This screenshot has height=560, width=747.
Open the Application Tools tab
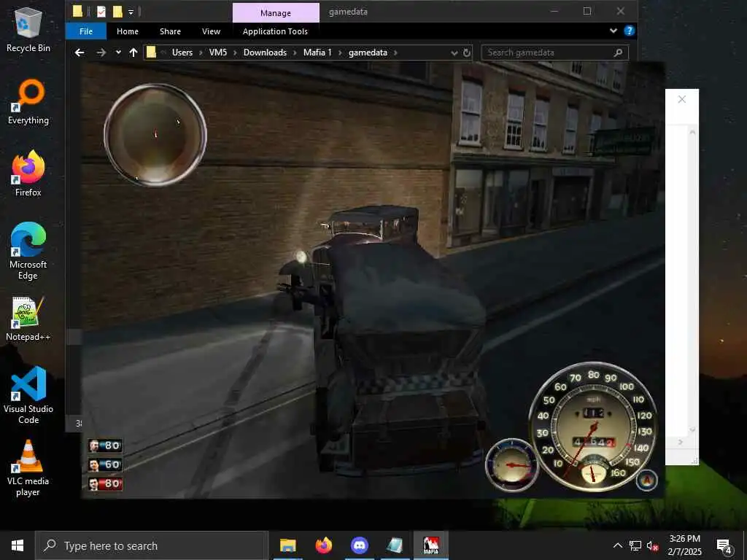click(x=275, y=31)
